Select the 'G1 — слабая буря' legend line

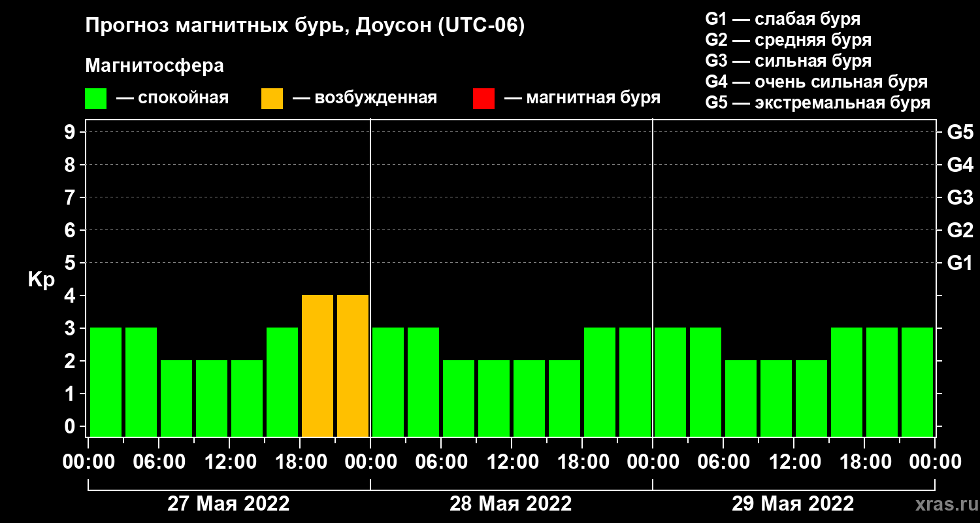tap(783, 19)
